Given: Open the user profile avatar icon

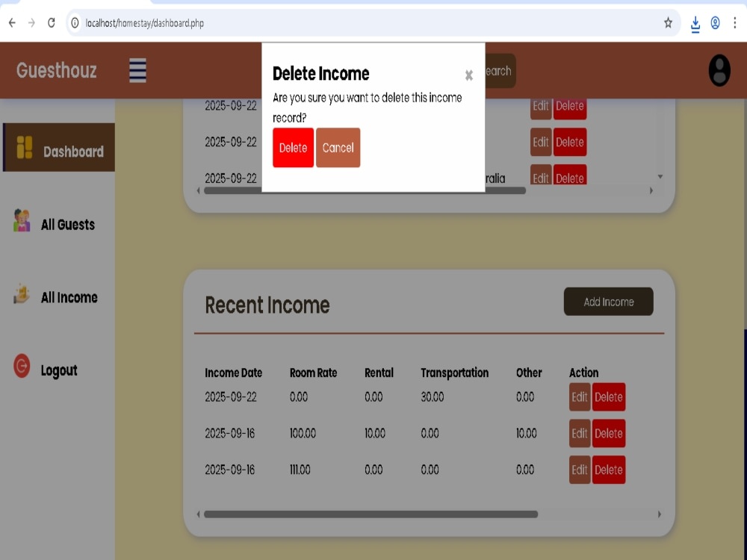Looking at the screenshot, I should pos(719,70).
